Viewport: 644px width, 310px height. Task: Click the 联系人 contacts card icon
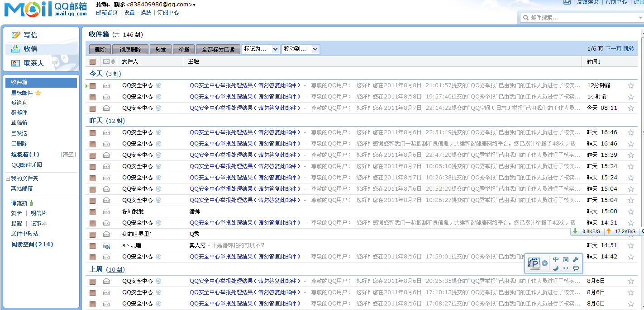pyautogui.click(x=16, y=63)
